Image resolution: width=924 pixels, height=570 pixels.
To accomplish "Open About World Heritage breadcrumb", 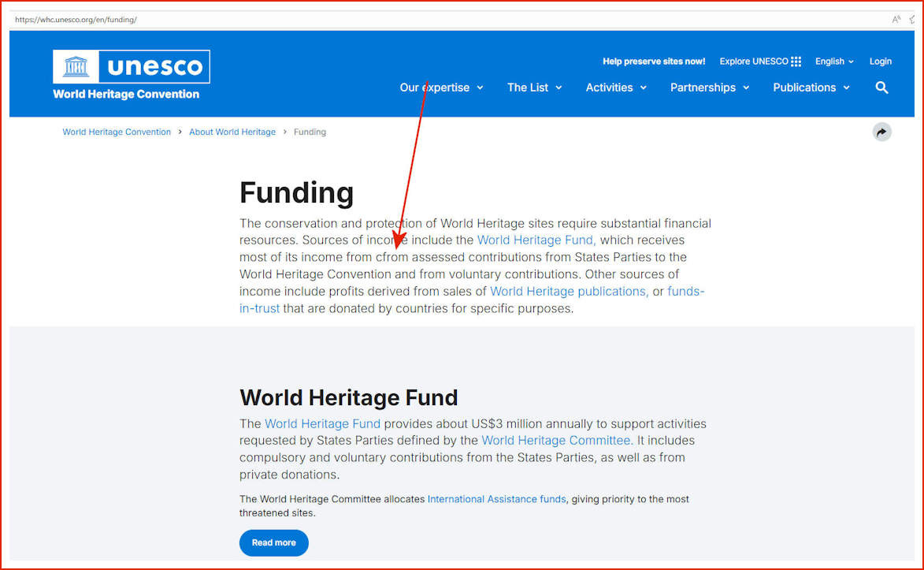I will pos(232,132).
